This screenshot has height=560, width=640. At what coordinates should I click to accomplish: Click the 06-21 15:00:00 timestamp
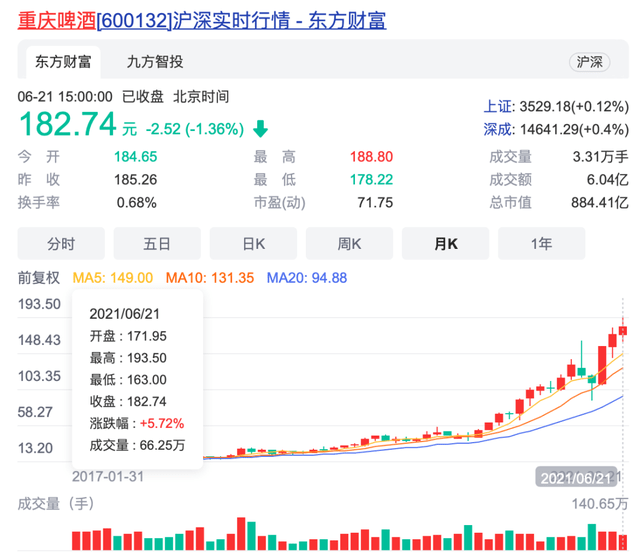pos(65,97)
